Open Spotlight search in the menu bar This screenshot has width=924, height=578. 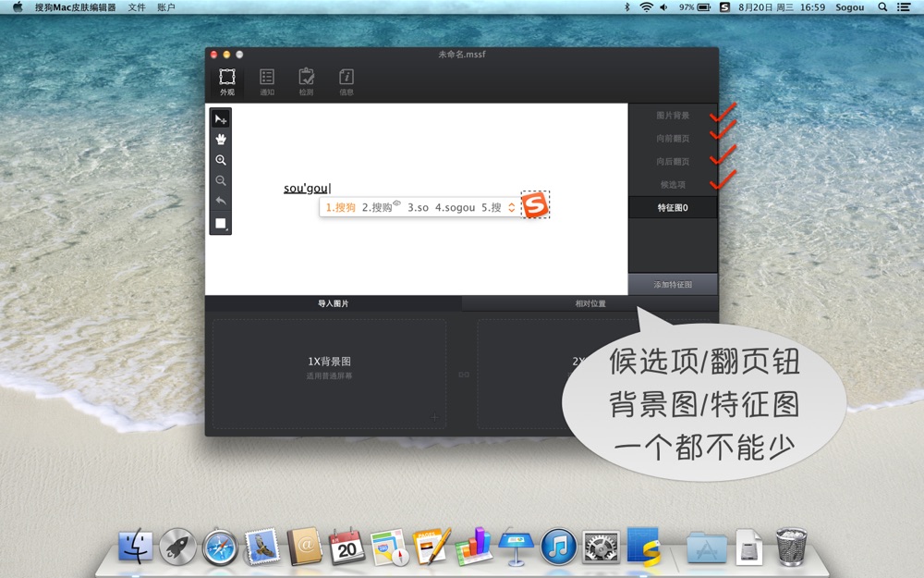click(x=882, y=7)
